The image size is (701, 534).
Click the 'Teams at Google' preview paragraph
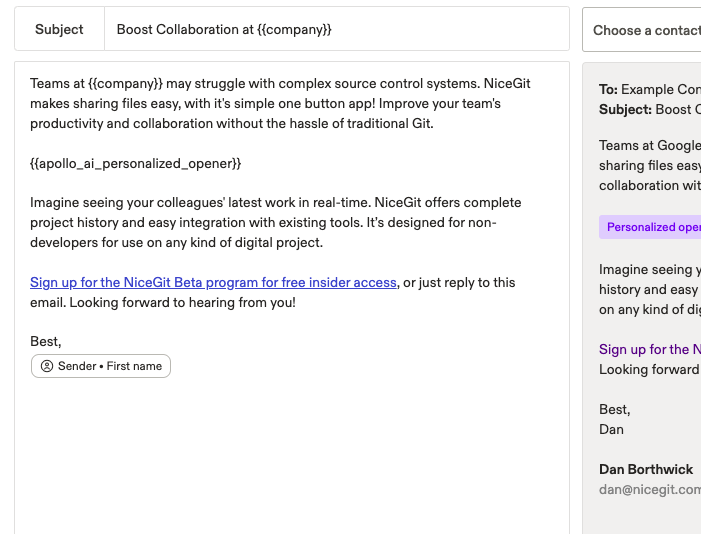click(x=649, y=165)
